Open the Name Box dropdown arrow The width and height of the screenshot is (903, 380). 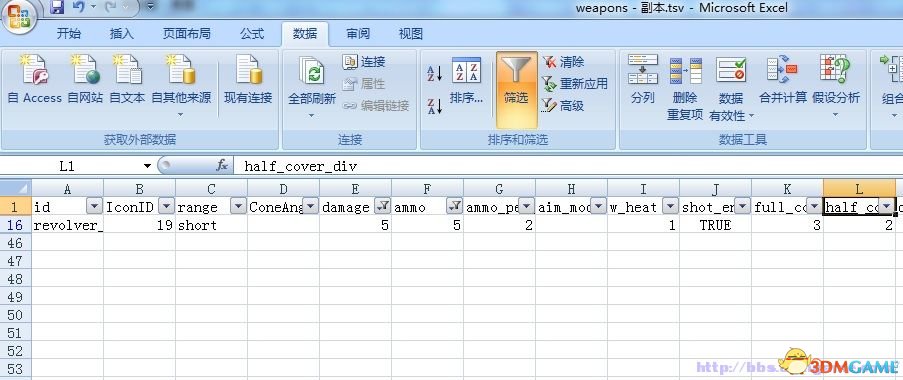(147, 166)
